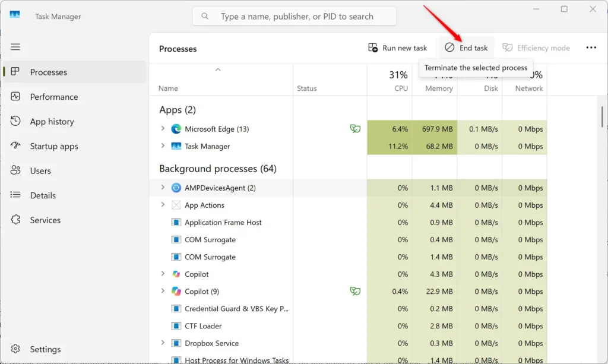Screen dimensions: 608x364
Task: Click the search magnifier icon
Action: [x=205, y=16]
